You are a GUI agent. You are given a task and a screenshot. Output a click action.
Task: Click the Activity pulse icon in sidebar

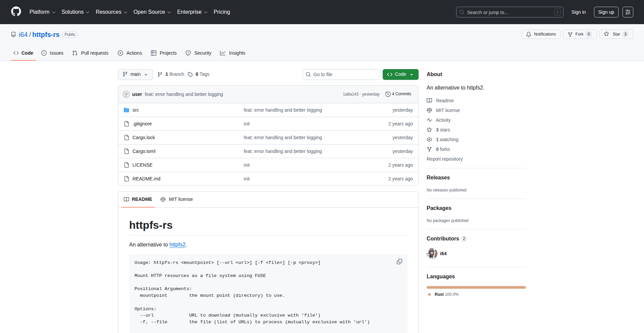[x=430, y=120]
